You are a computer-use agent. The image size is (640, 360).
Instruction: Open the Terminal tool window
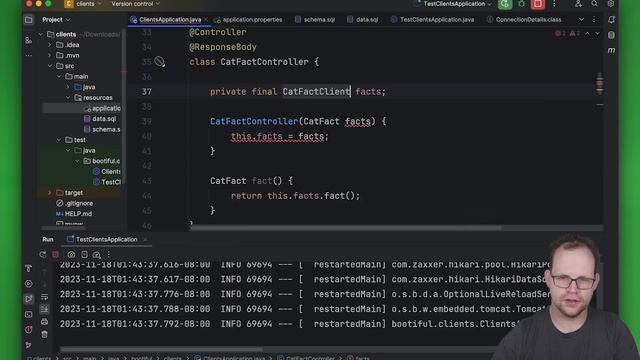click(29, 314)
